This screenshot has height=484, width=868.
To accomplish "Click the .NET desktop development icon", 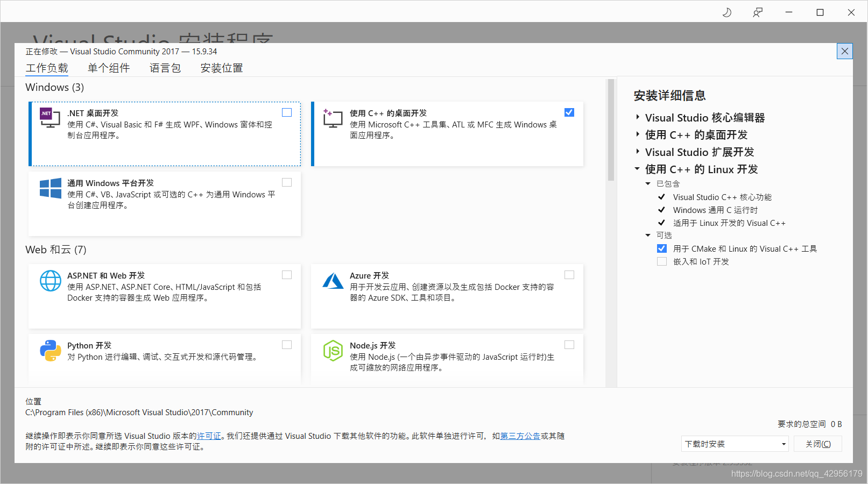I will [50, 118].
